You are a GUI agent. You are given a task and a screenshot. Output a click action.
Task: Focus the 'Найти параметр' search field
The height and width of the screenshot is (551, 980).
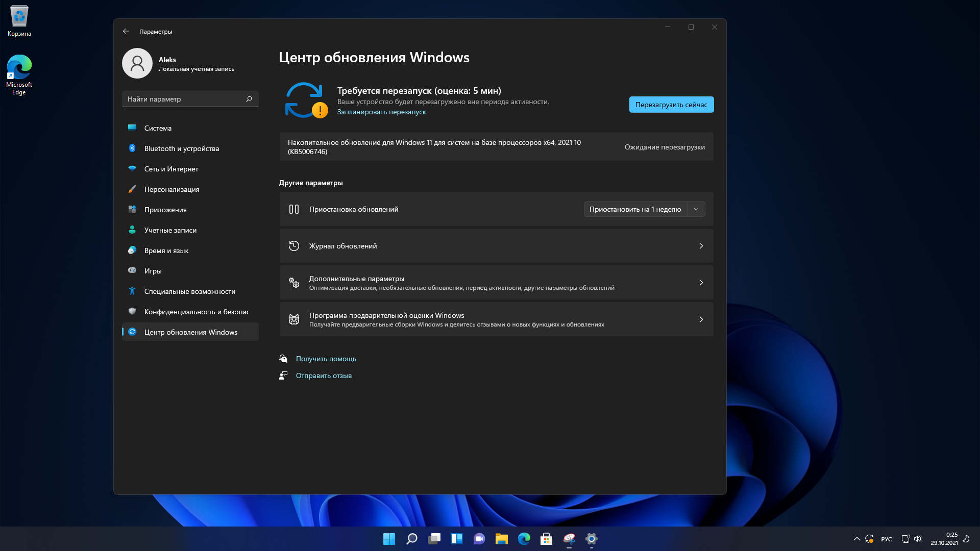tap(190, 99)
